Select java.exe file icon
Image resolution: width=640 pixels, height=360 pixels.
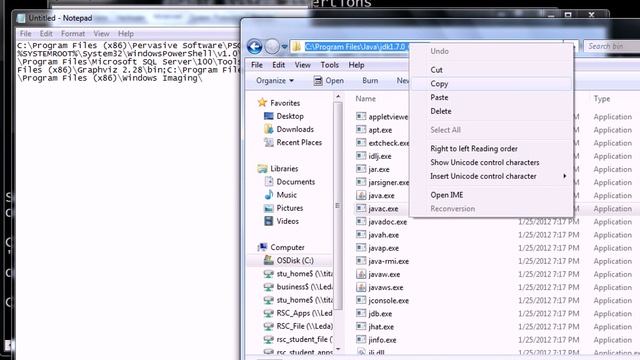click(361, 195)
